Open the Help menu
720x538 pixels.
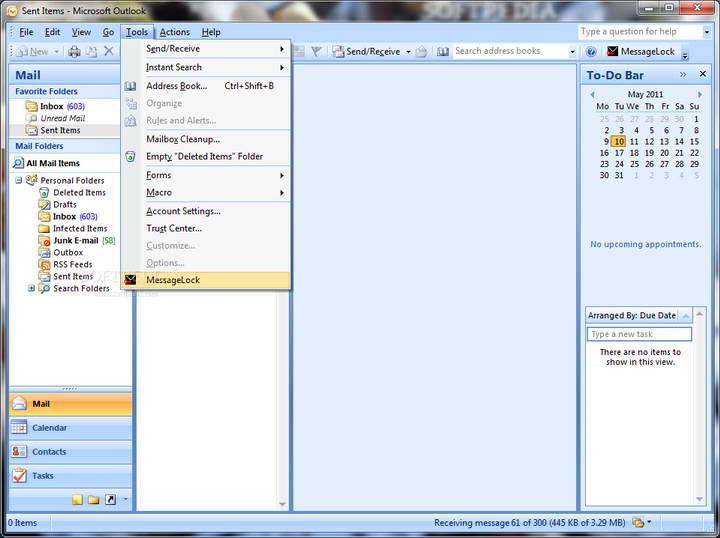tap(211, 32)
